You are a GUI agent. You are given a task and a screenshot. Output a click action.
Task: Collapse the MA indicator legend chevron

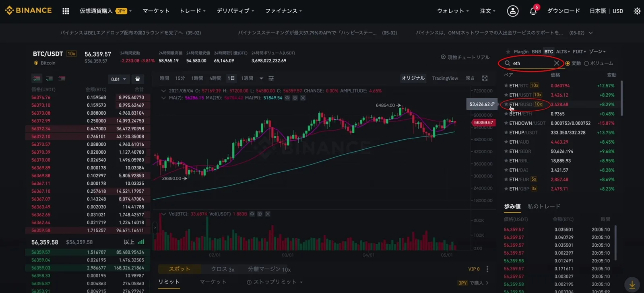click(x=163, y=98)
